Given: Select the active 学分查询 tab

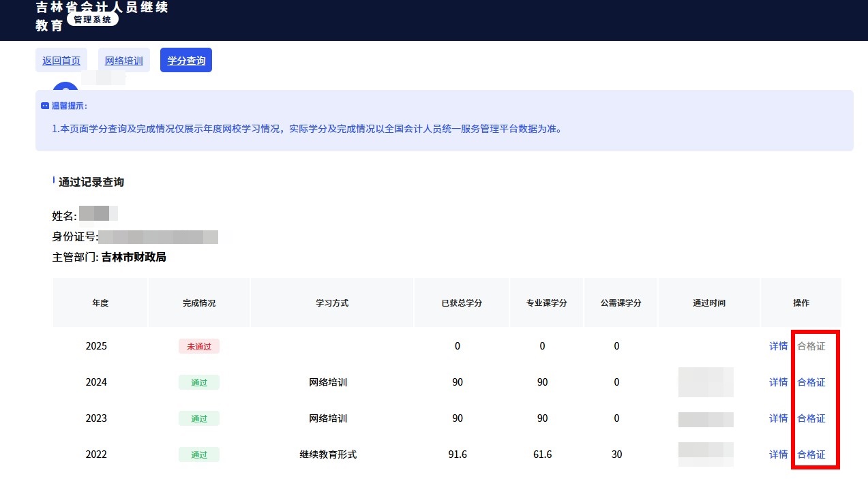Looking at the screenshot, I should [185, 60].
